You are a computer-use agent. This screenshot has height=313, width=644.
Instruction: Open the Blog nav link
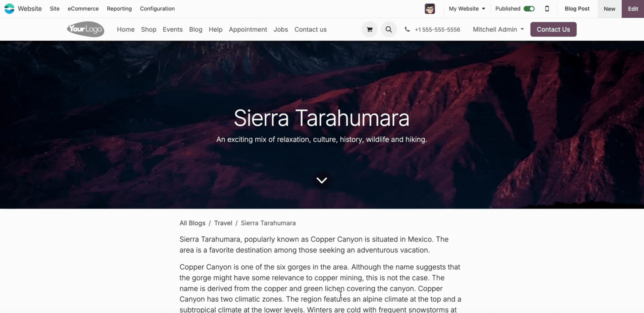pos(196,30)
